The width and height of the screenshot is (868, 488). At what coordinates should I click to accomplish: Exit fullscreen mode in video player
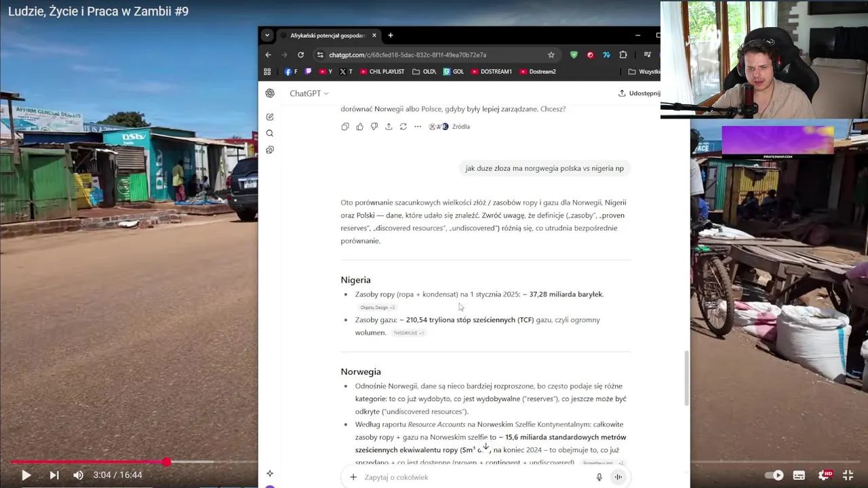848,475
